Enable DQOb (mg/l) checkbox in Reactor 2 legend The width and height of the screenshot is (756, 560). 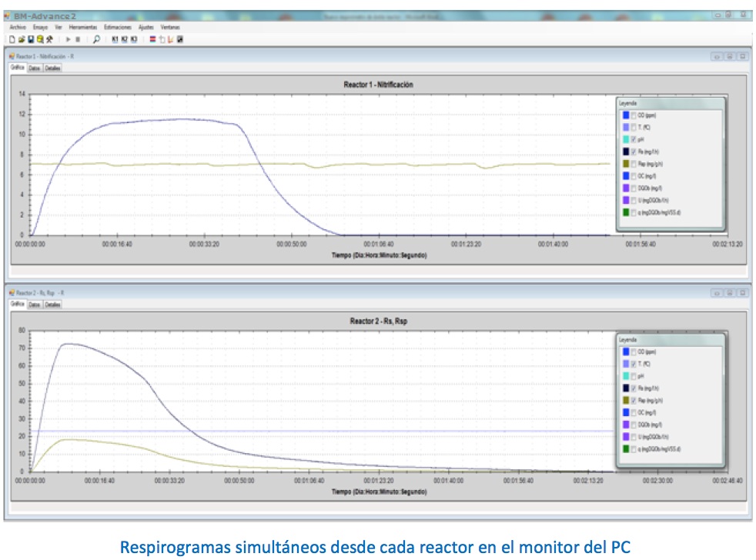tap(634, 425)
